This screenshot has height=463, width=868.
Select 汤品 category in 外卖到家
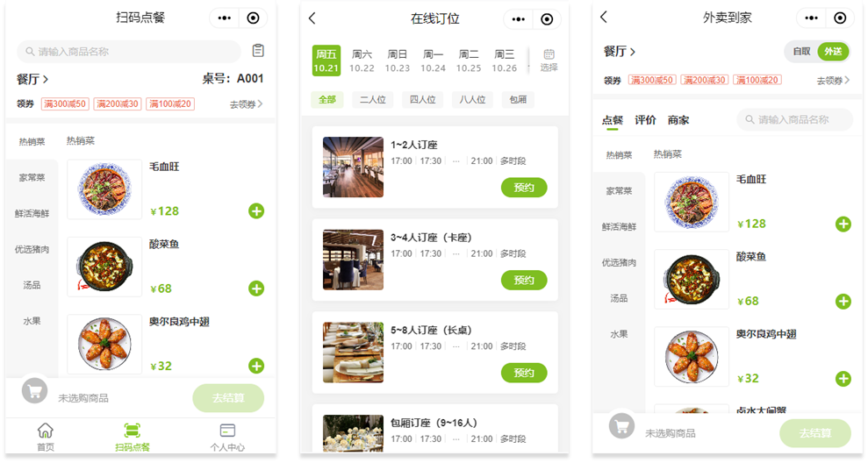[x=619, y=298]
